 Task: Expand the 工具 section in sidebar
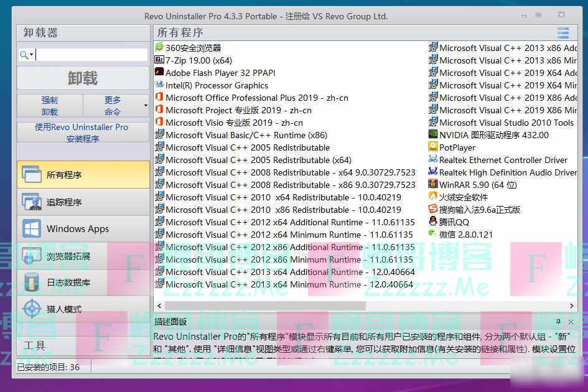click(83, 345)
